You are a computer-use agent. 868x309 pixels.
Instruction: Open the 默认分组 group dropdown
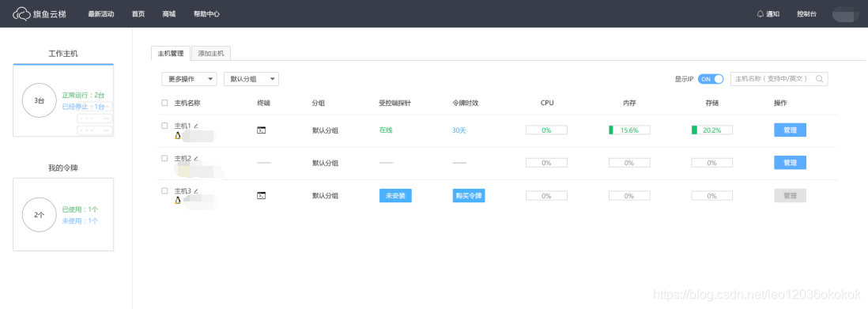click(251, 79)
